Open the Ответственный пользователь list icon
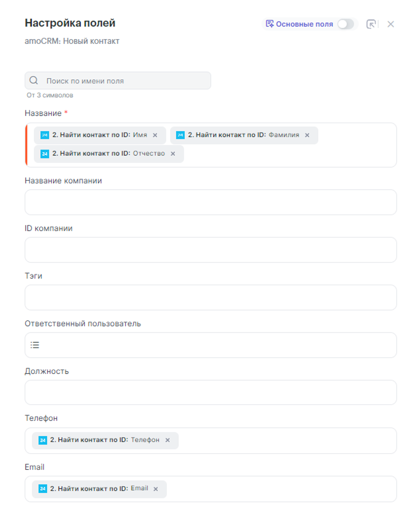The width and height of the screenshot is (420, 508). pos(35,345)
